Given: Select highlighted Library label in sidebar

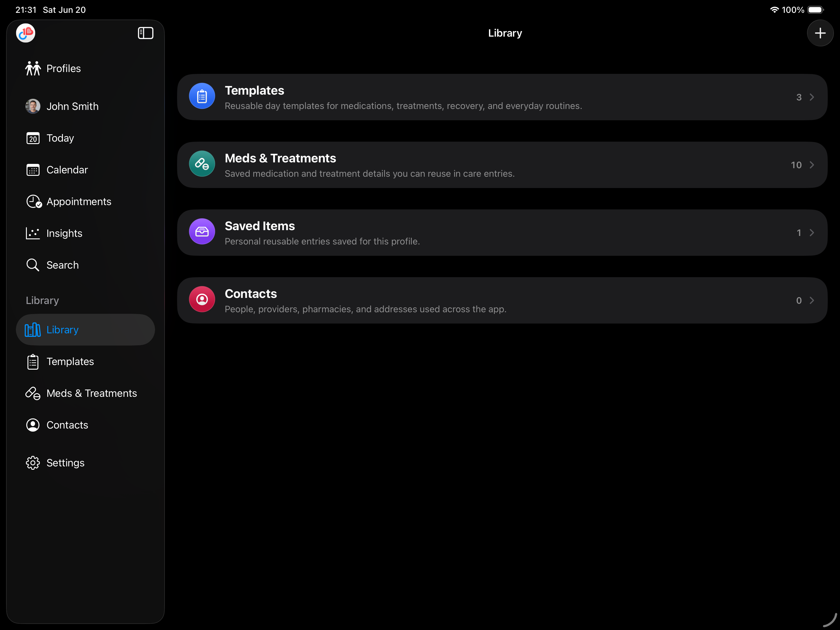Looking at the screenshot, I should click(x=63, y=330).
